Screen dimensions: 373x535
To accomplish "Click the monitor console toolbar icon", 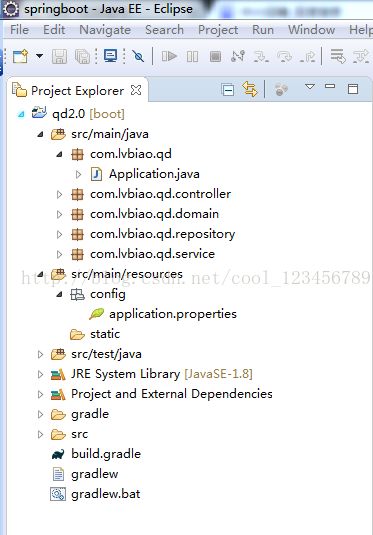I will point(110,56).
